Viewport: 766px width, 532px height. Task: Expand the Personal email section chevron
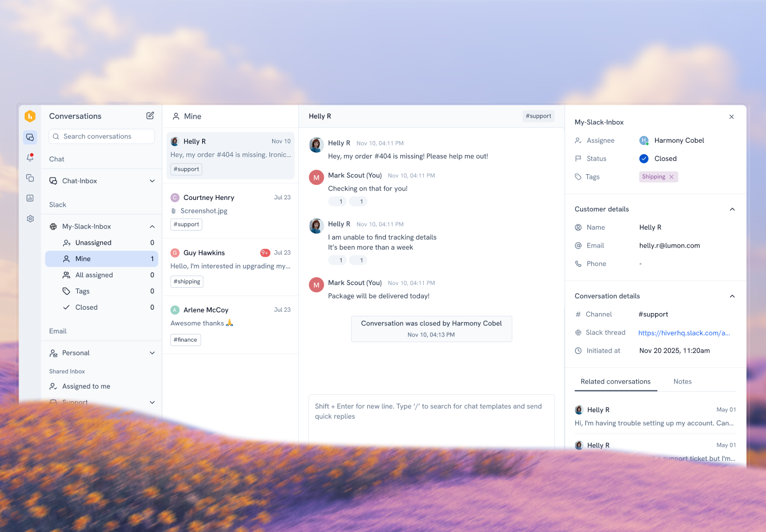(x=152, y=353)
